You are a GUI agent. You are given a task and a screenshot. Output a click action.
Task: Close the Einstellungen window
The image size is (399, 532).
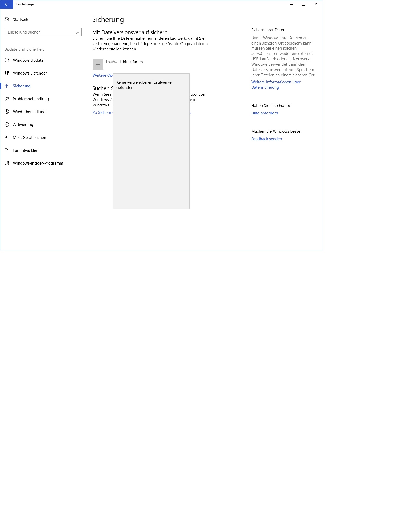[x=316, y=4]
